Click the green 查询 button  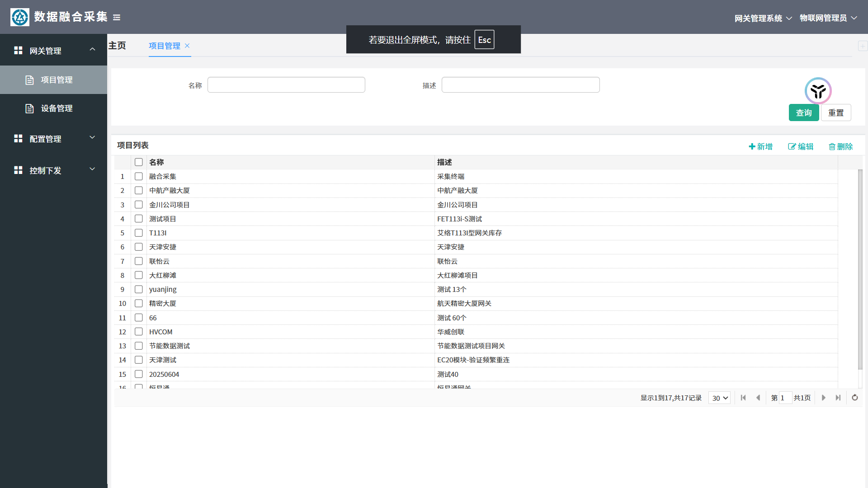803,113
